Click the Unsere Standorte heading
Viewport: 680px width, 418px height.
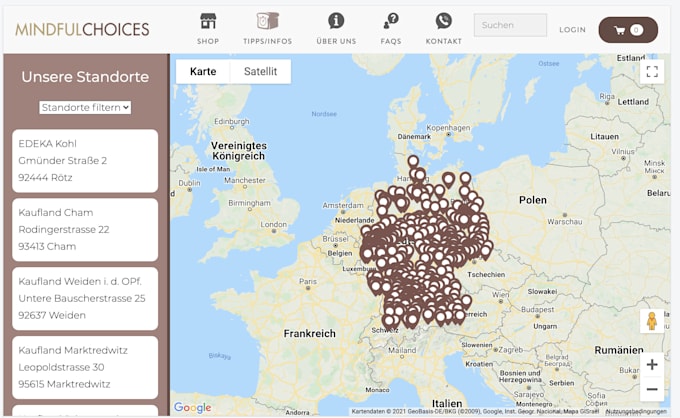click(85, 77)
